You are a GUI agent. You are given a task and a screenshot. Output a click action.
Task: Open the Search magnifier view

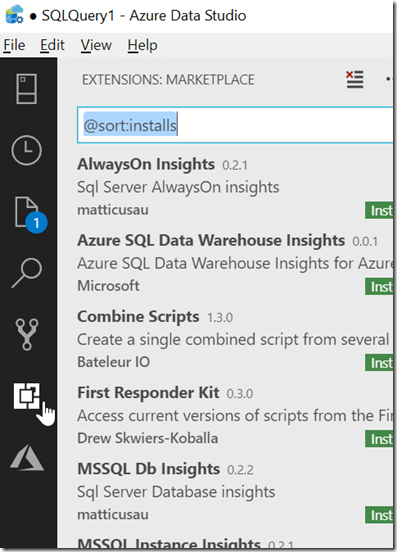click(27, 273)
